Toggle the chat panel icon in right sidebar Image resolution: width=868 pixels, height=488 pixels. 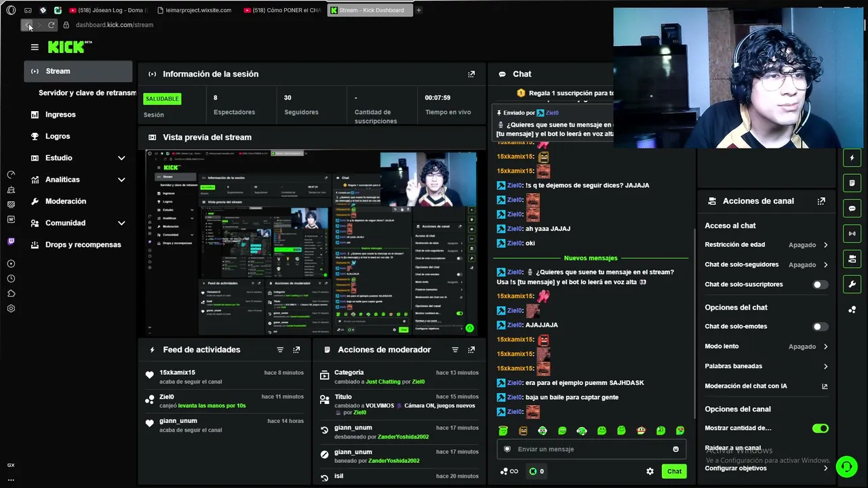[852, 208]
